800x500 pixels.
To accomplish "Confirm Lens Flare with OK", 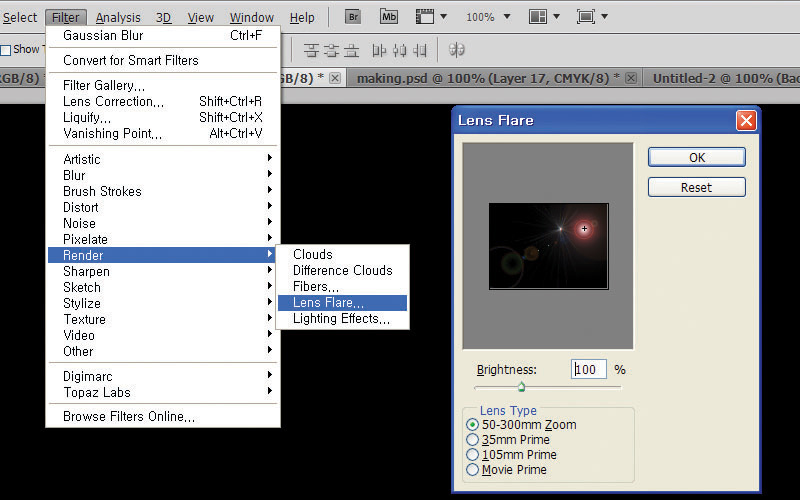I will click(697, 158).
